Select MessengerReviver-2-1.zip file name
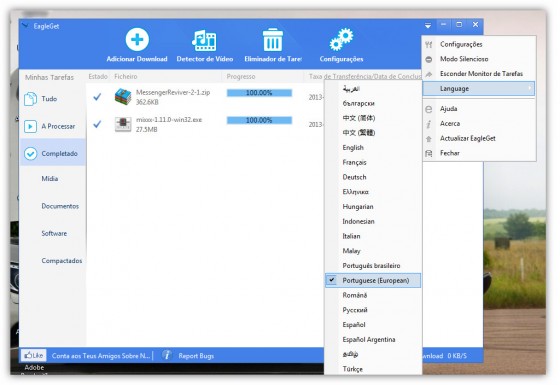The image size is (560, 385). pyautogui.click(x=173, y=92)
